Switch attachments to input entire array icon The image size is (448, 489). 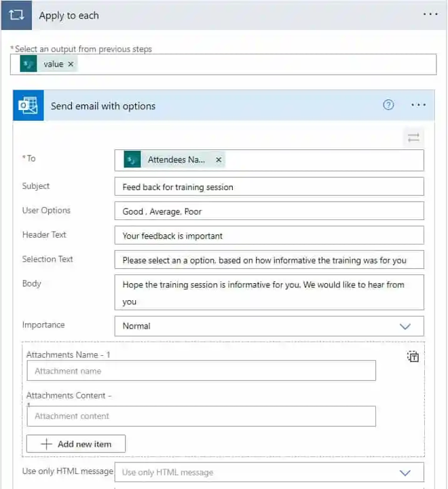(x=413, y=357)
